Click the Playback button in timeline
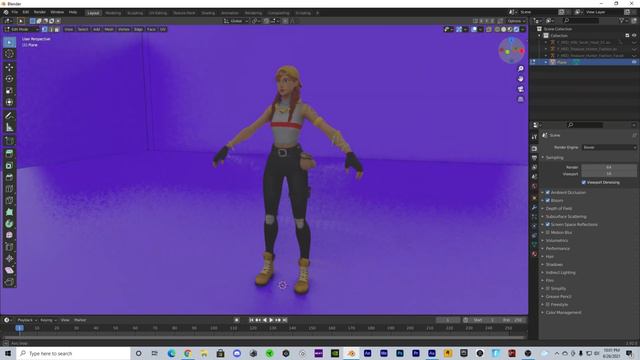Image resolution: width=640 pixels, height=360 pixels. click(27, 320)
